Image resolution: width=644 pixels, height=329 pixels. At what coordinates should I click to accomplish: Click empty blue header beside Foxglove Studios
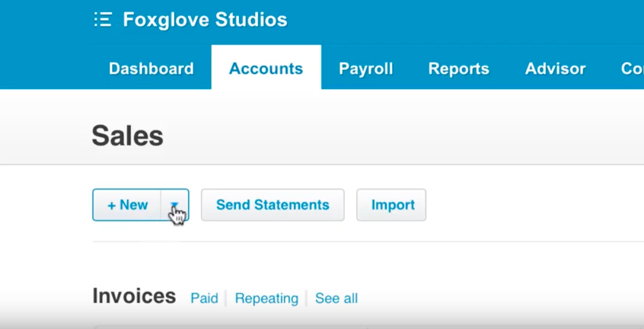pos(451,19)
